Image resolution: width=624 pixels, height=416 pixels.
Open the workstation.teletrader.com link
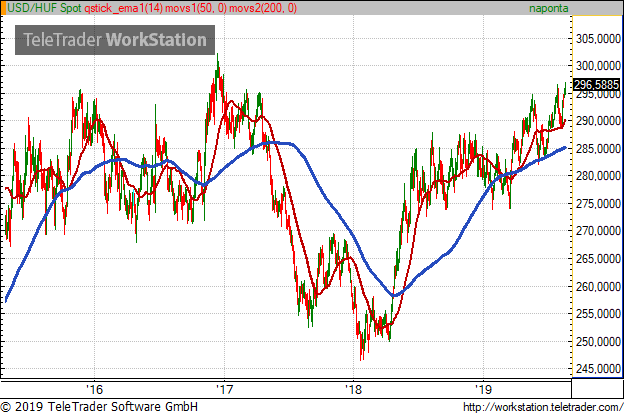pyautogui.click(x=543, y=407)
